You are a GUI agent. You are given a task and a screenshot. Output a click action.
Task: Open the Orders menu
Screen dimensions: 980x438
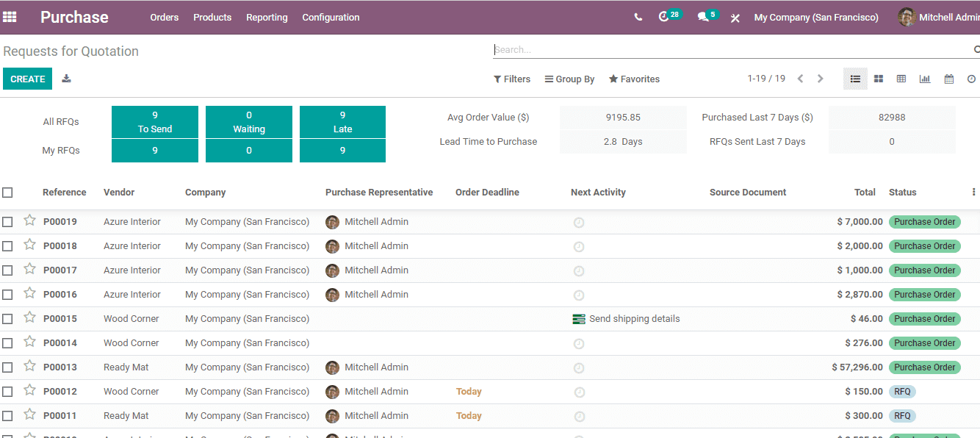165,17
